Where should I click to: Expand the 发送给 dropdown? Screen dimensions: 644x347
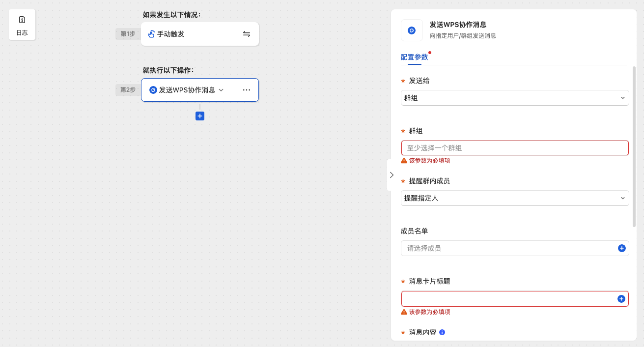(x=514, y=98)
